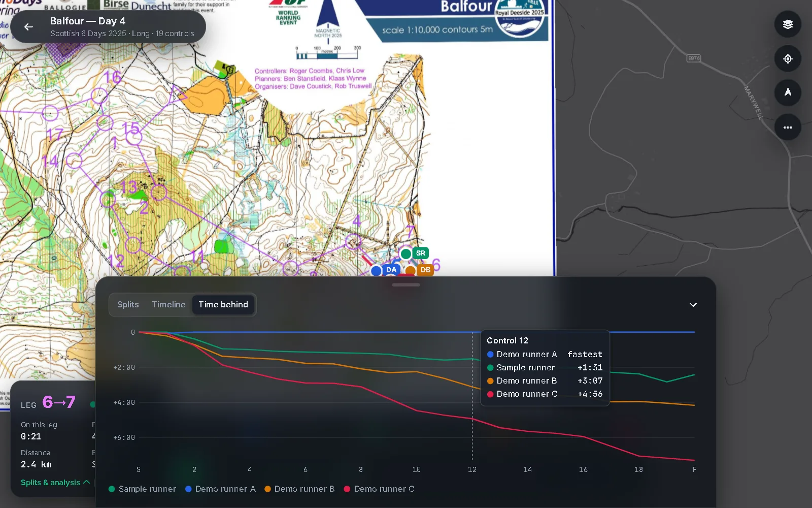Viewport: 812px width, 508px height.
Task: Toggle Demo runner A in legend
Action: 220,489
